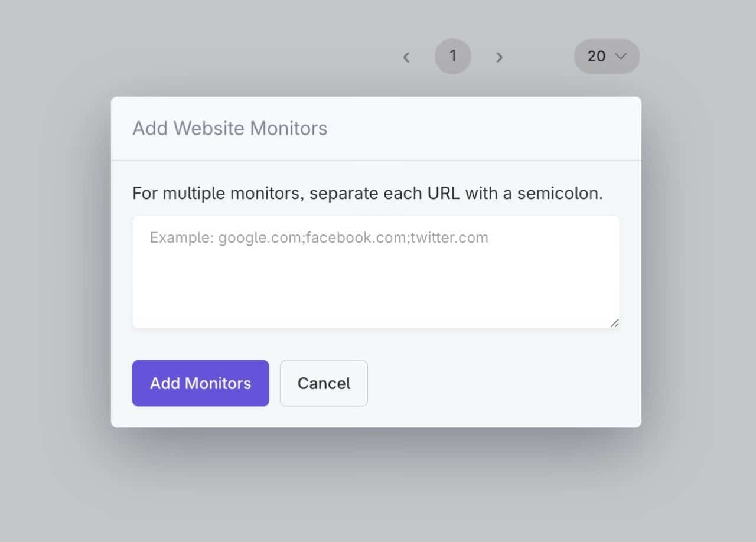Click the chevron beside the number 20
The width and height of the screenshot is (756, 542).
[x=620, y=56]
